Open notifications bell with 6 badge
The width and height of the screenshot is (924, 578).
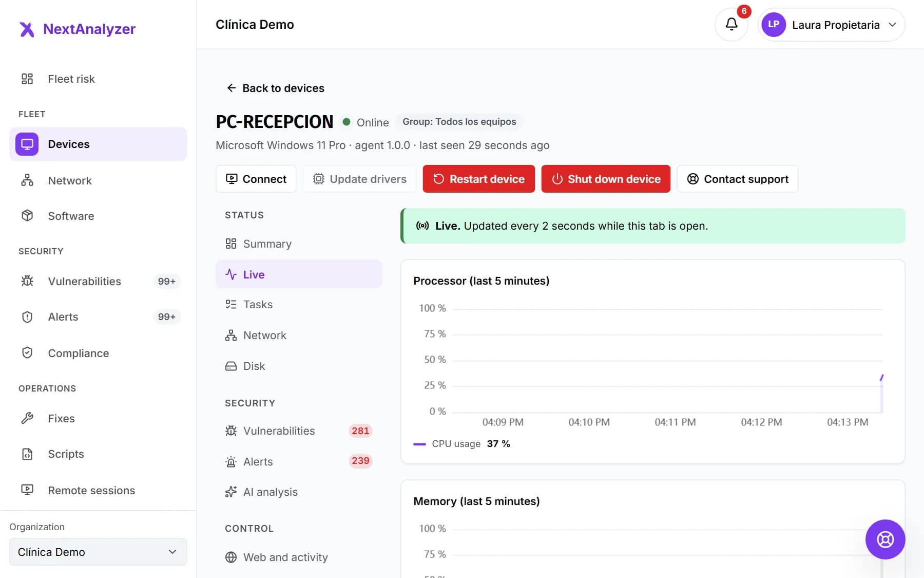pyautogui.click(x=731, y=24)
